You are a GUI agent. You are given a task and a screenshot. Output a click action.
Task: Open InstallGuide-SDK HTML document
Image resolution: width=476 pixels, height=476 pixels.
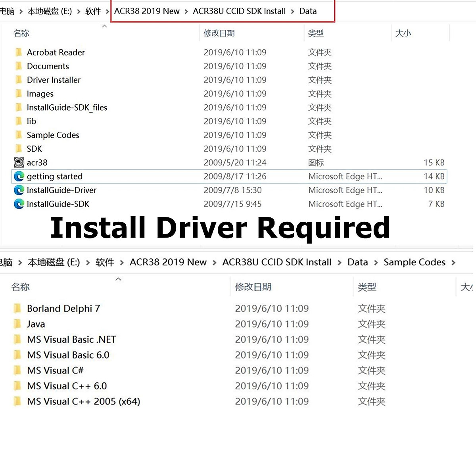58,204
